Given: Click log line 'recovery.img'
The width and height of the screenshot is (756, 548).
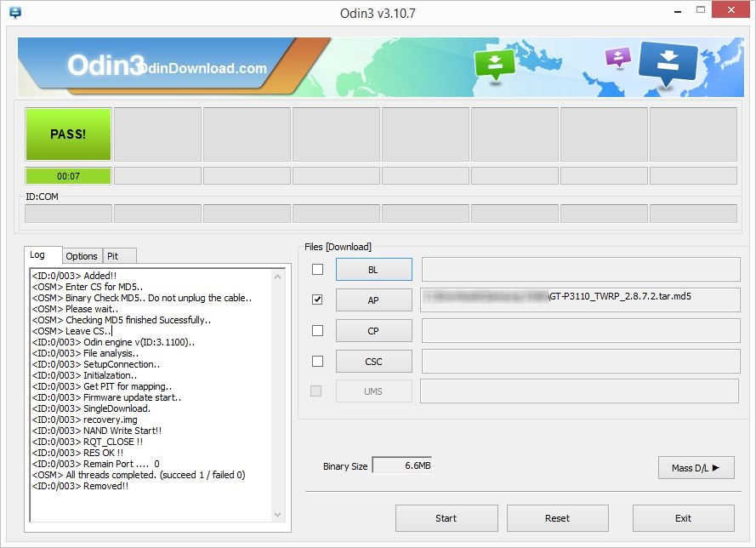Looking at the screenshot, I should (85, 420).
